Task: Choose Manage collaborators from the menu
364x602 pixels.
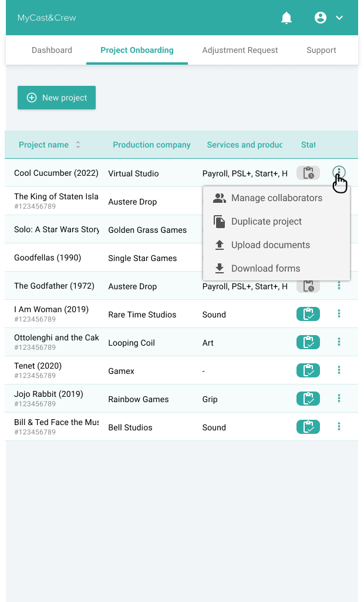Action: [277, 198]
